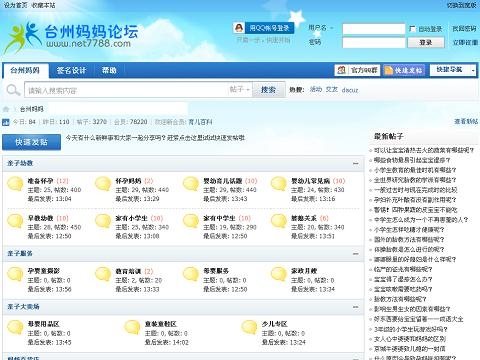
Task: Click the bubble icon for 孕婴童摄影
Action: coord(15,274)
